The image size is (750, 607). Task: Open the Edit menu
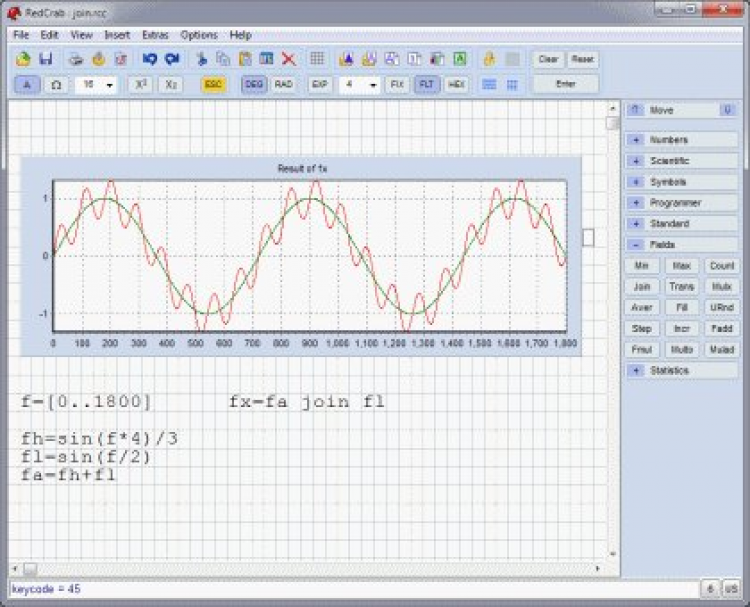click(49, 35)
